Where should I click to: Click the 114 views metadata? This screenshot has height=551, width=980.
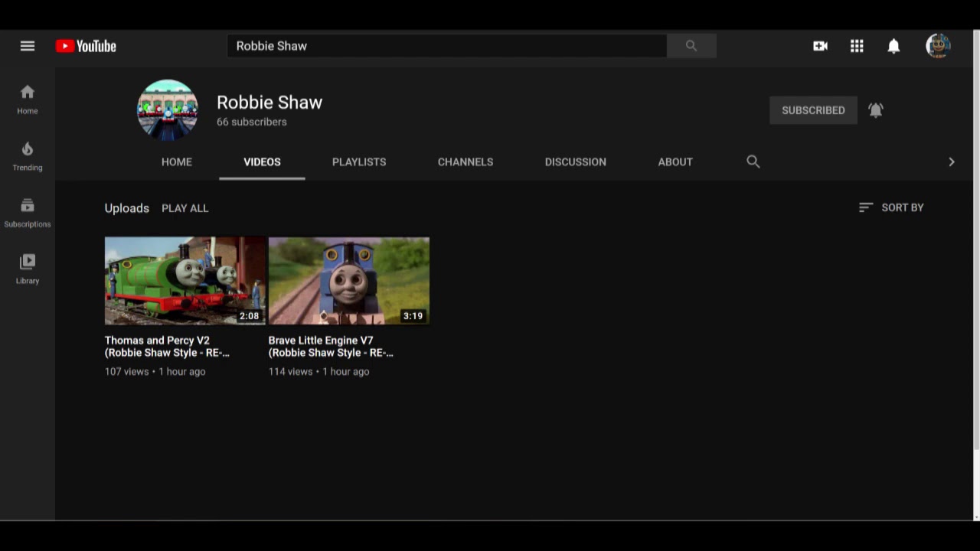(291, 371)
